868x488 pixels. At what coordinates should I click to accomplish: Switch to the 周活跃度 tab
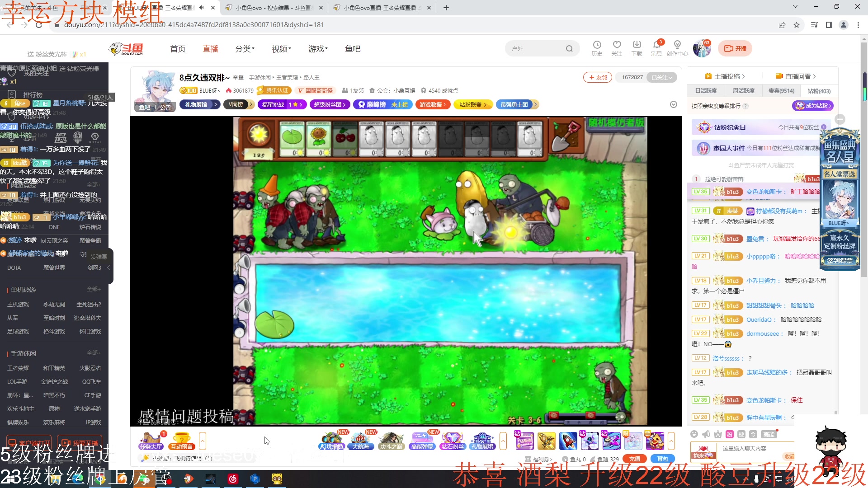[x=743, y=91]
